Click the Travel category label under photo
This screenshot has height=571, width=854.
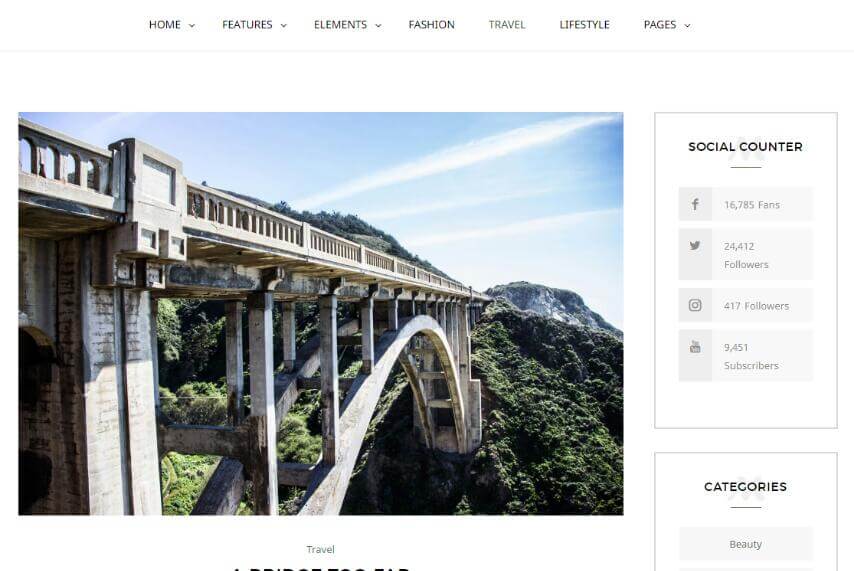320,549
